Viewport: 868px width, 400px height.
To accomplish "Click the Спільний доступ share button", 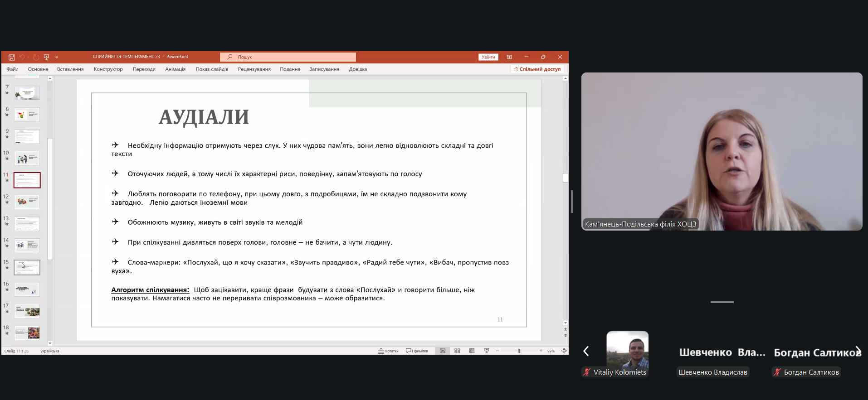I will click(x=537, y=69).
